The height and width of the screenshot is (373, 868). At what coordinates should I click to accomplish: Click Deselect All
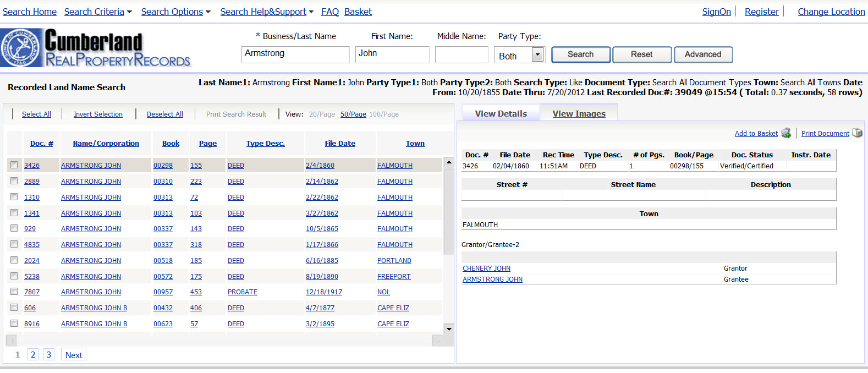coord(165,114)
